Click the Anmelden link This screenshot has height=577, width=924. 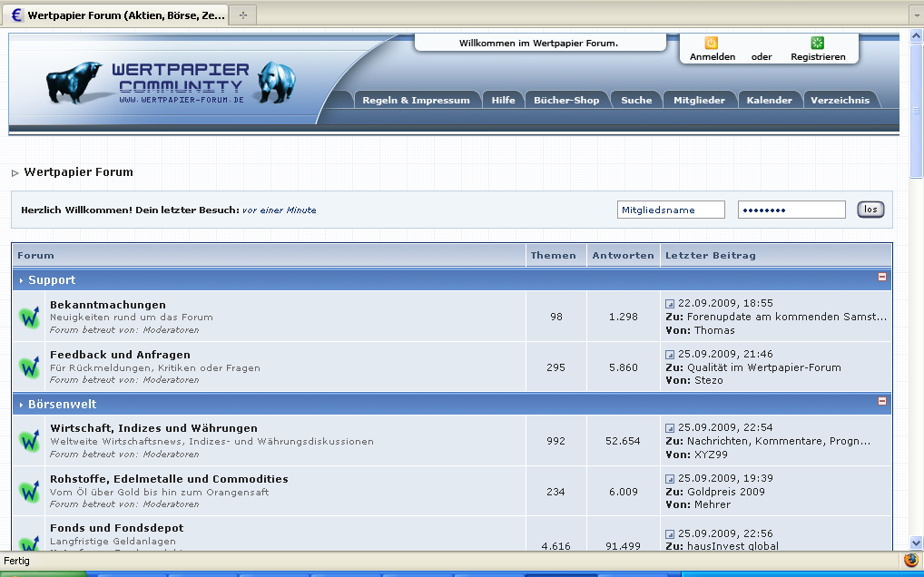(713, 56)
